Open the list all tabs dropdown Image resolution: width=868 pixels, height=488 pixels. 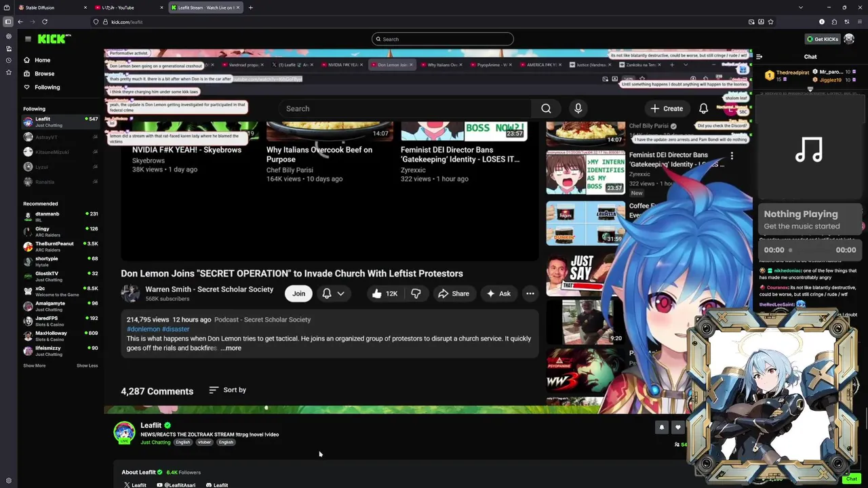click(x=800, y=7)
